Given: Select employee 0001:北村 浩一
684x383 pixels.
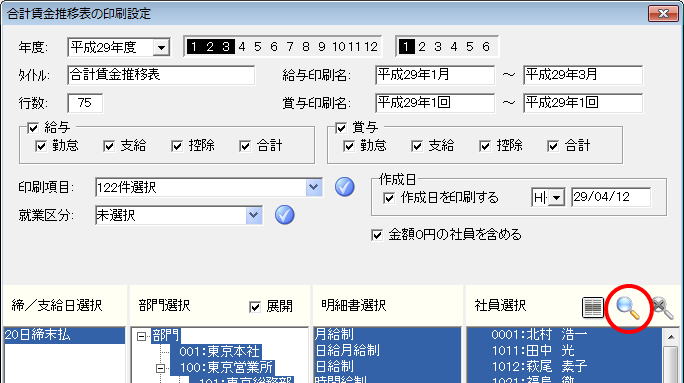Looking at the screenshot, I should coord(564,335).
